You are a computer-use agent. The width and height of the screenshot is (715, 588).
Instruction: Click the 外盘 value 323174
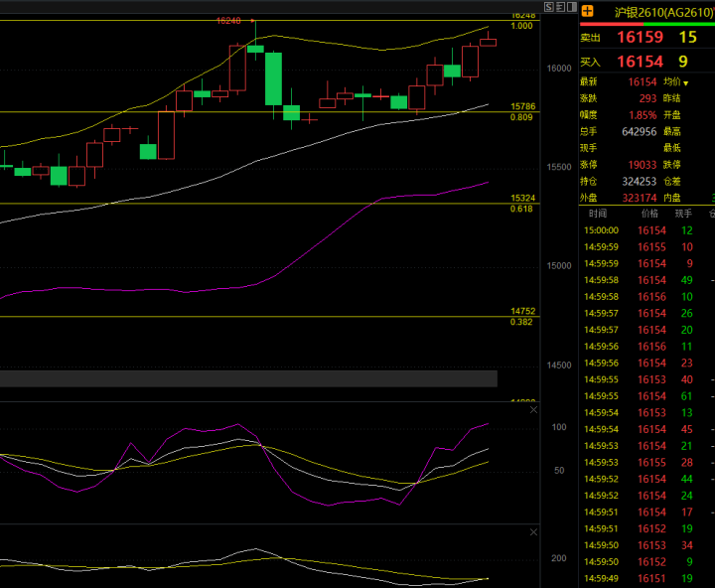[x=640, y=198]
